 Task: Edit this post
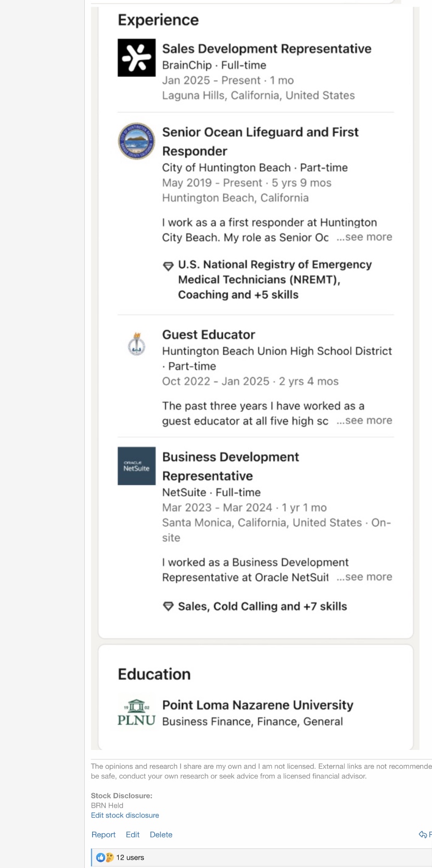click(x=133, y=835)
